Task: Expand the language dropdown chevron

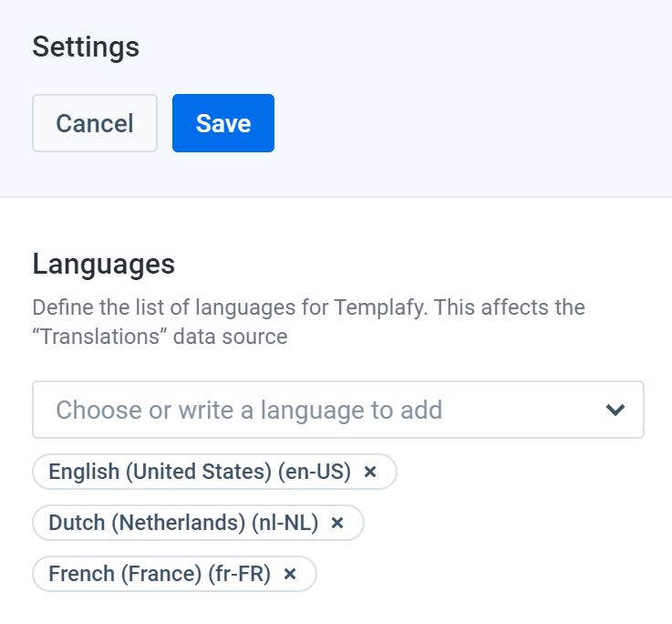Action: (x=615, y=410)
